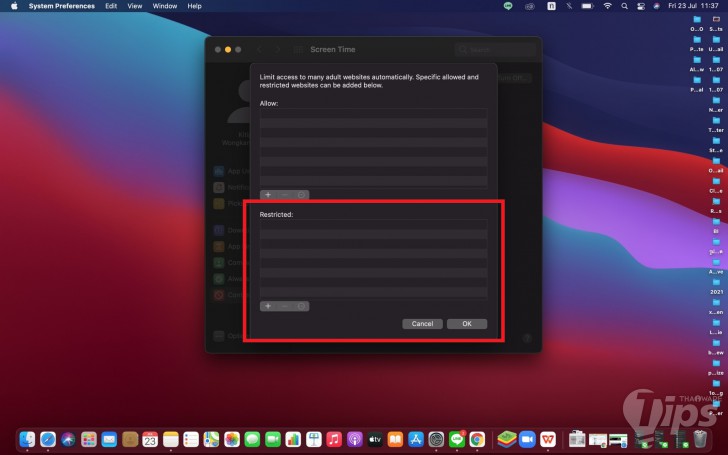Screen dimensions: 728x455
Task: Click the Siri icon in the menu bar
Action: click(656, 6)
